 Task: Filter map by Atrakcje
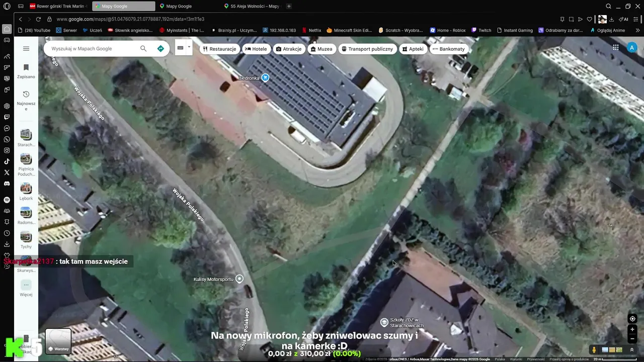click(288, 49)
